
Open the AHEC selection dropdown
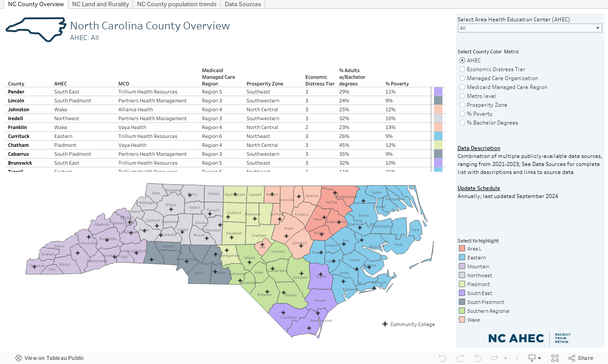point(530,28)
